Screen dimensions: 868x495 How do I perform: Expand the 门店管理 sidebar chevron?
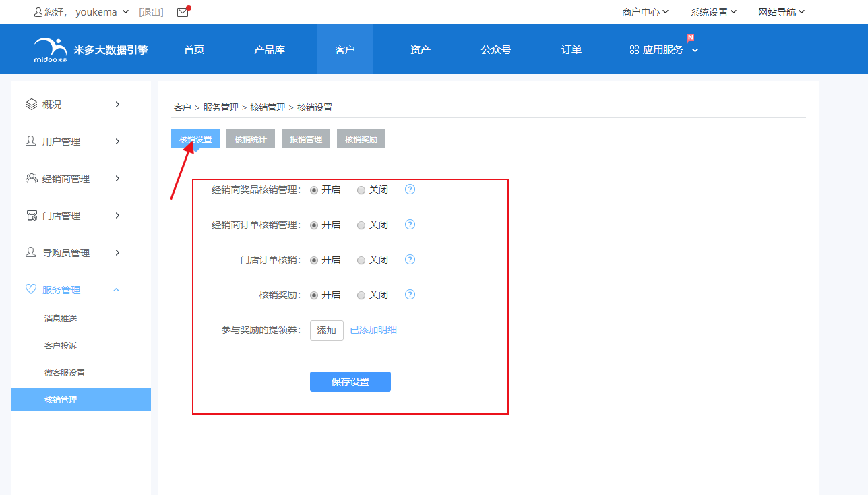pos(117,215)
